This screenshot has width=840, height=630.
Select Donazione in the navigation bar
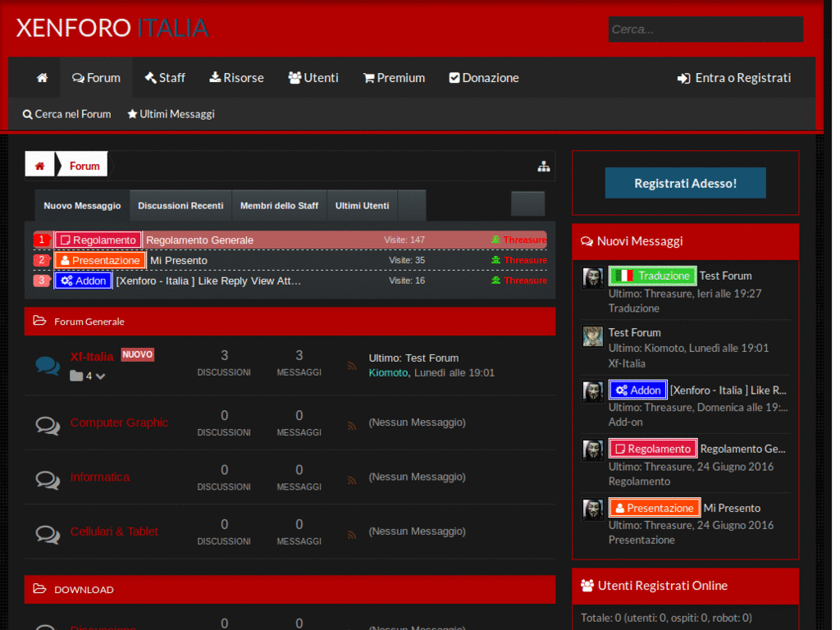pyautogui.click(x=483, y=77)
